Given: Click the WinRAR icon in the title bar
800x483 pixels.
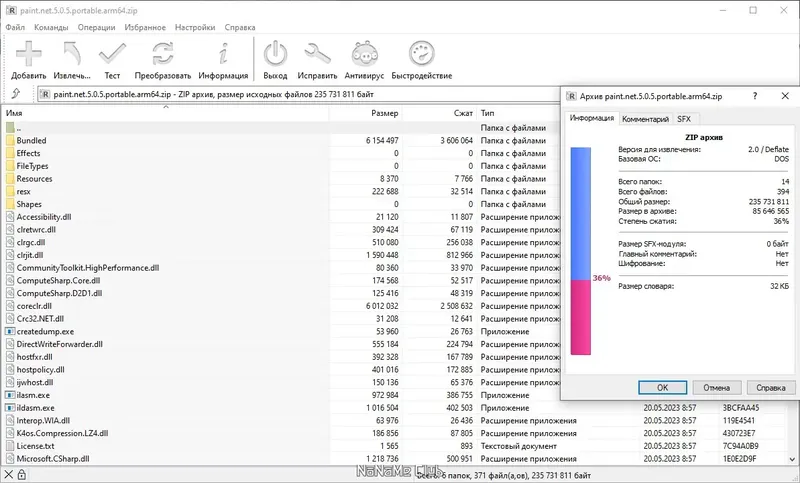Looking at the screenshot, I should (11, 10).
